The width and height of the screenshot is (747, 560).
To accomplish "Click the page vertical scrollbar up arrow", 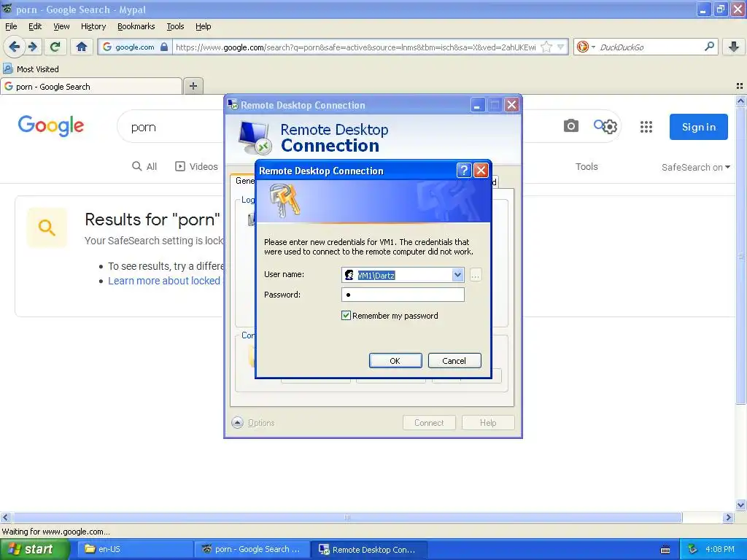I will click(741, 101).
